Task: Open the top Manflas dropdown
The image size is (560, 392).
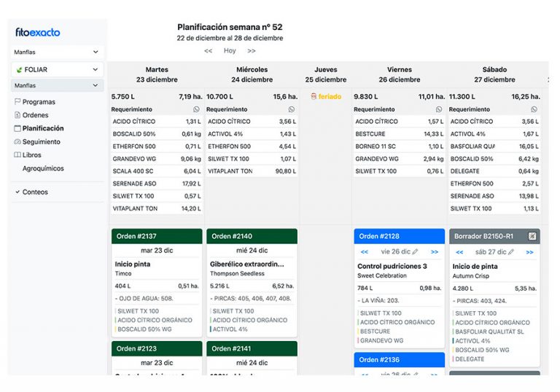Action: (57, 52)
